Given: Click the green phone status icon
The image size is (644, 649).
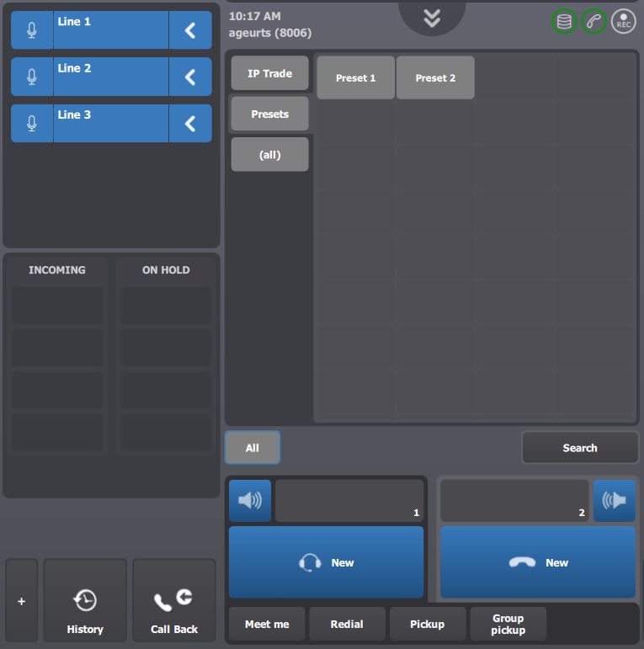Looking at the screenshot, I should (x=594, y=21).
